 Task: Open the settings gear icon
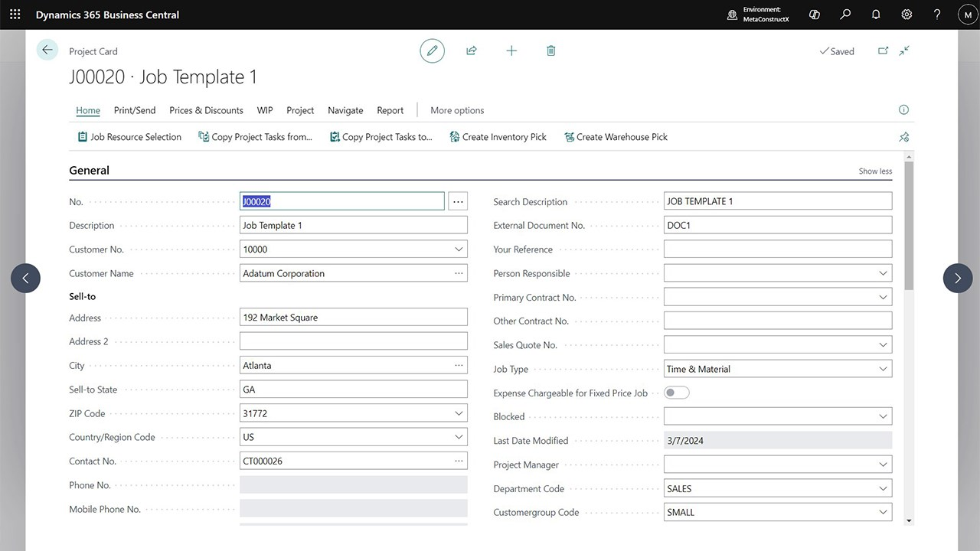pos(906,15)
